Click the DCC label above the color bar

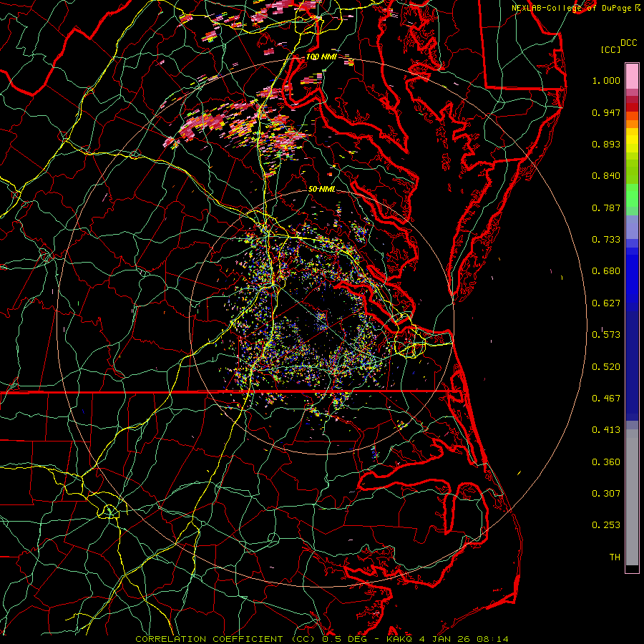[x=629, y=43]
